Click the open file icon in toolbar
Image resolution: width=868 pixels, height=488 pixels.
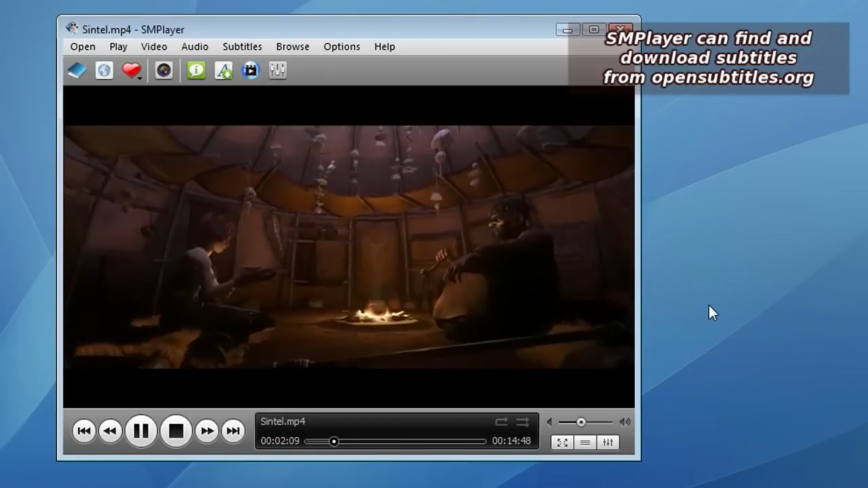pyautogui.click(x=77, y=71)
